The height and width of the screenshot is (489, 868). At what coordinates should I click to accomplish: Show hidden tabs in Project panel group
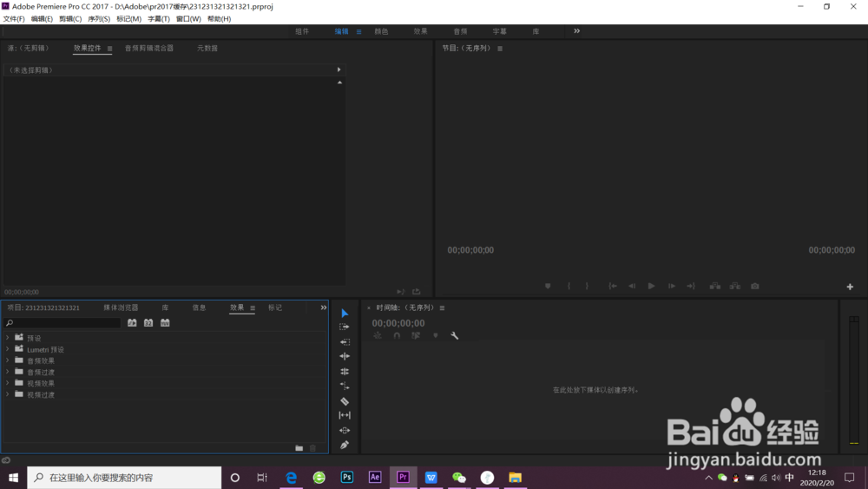point(323,307)
